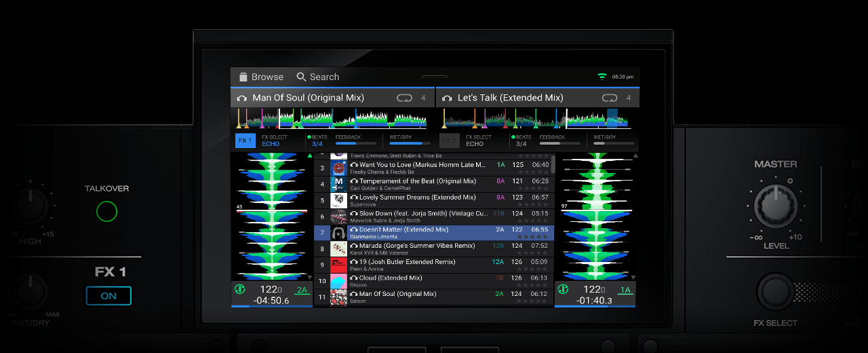Image resolution: width=868 pixels, height=353 pixels.
Task: Click loop icon on Man Of Soul deck
Action: point(405,98)
